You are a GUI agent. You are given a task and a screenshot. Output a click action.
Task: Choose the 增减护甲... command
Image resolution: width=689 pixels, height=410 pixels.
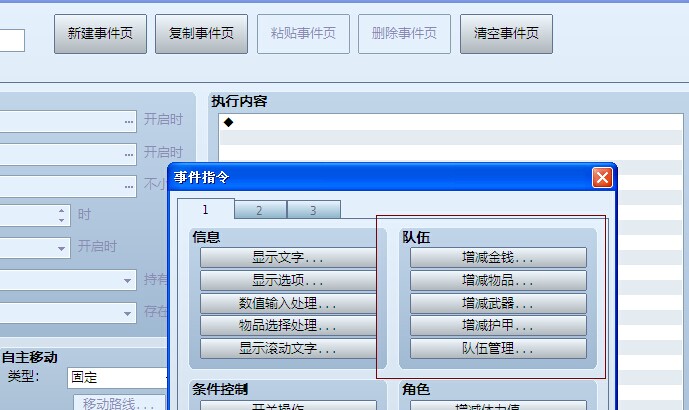click(x=498, y=326)
